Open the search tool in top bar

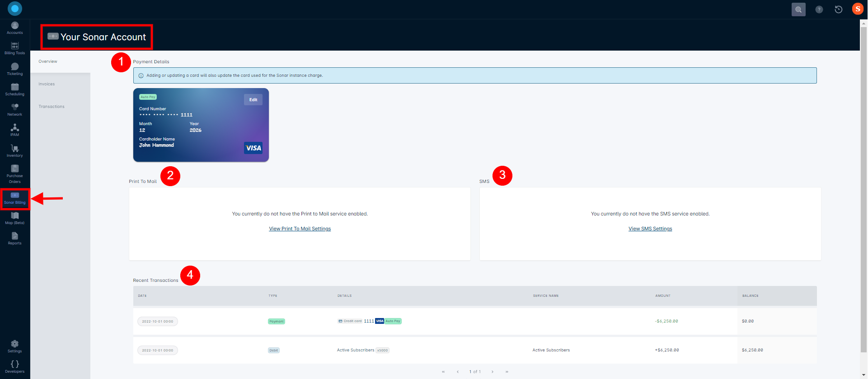coord(798,9)
